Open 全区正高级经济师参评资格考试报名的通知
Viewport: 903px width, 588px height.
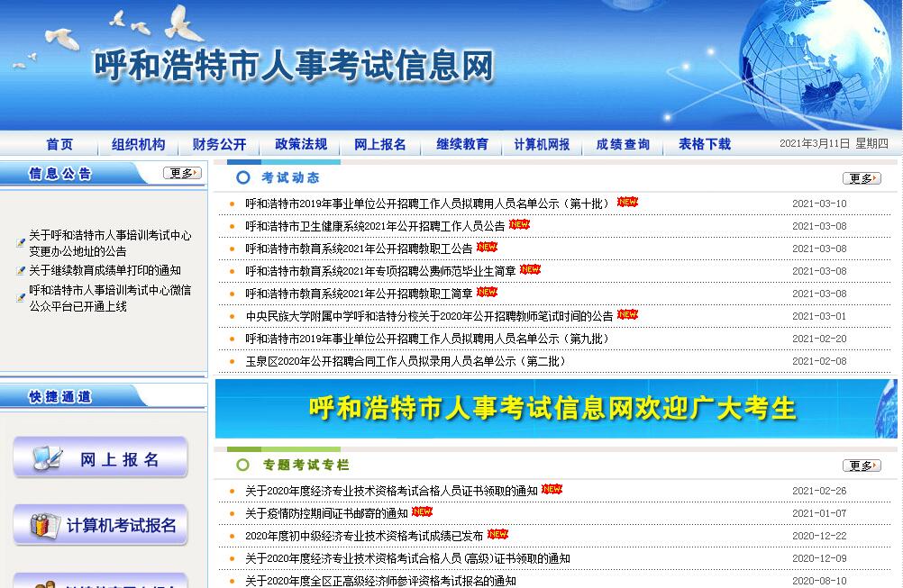click(x=380, y=581)
